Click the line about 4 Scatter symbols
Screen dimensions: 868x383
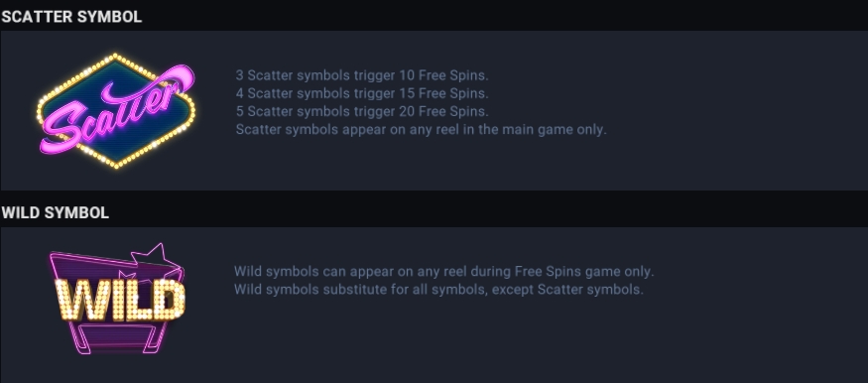coord(362,93)
